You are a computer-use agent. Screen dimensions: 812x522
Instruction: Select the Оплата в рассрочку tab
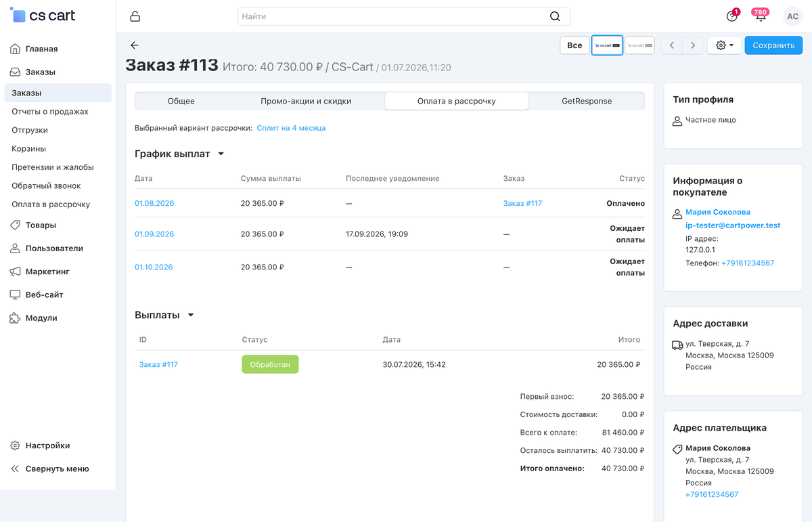point(457,101)
